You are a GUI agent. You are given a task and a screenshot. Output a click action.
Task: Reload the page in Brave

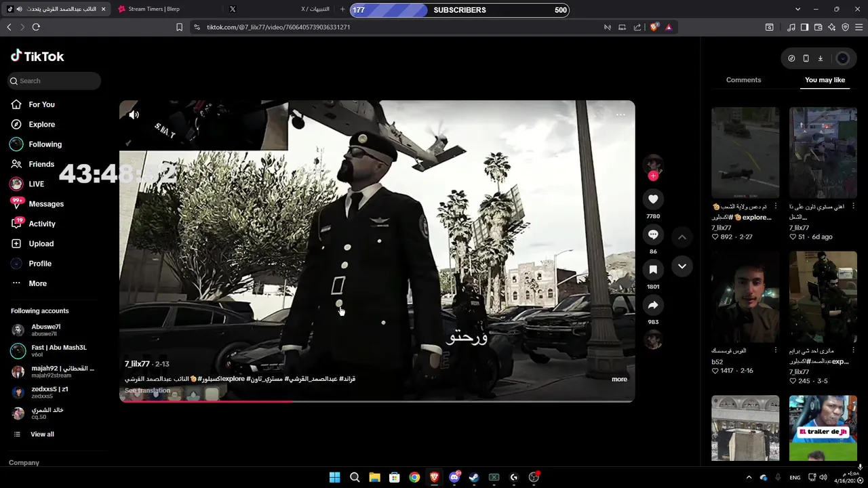pos(36,27)
